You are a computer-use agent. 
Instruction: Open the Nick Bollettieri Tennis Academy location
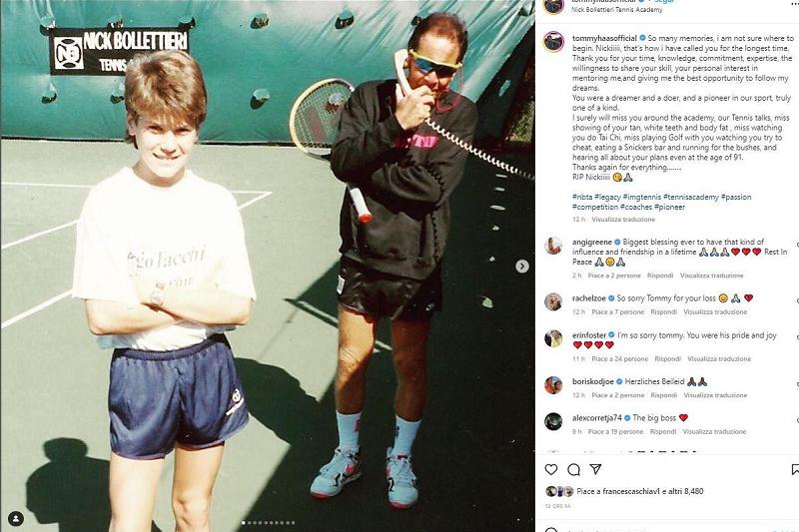616,10
